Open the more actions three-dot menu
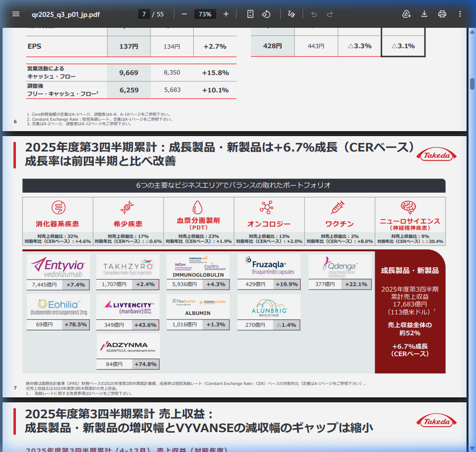The image size is (476, 452). (x=460, y=14)
